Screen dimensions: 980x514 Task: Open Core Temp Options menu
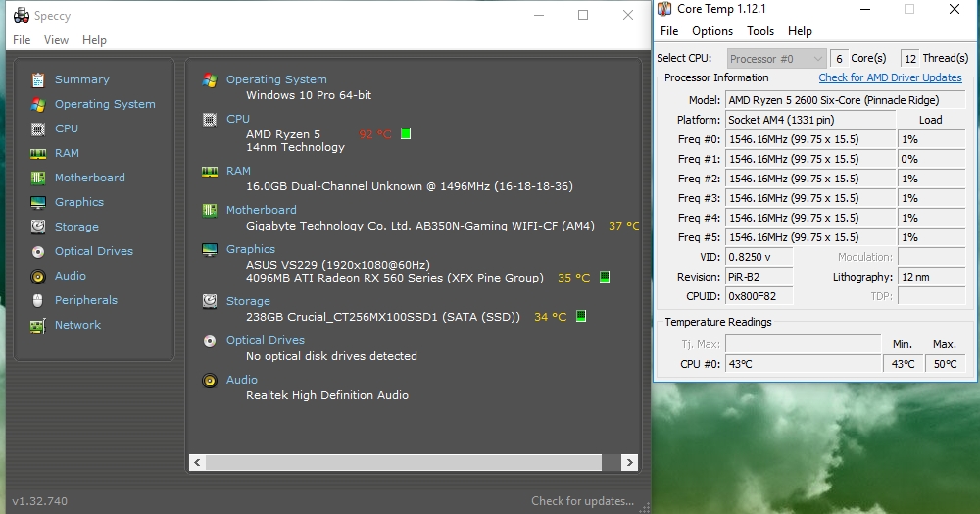point(712,31)
